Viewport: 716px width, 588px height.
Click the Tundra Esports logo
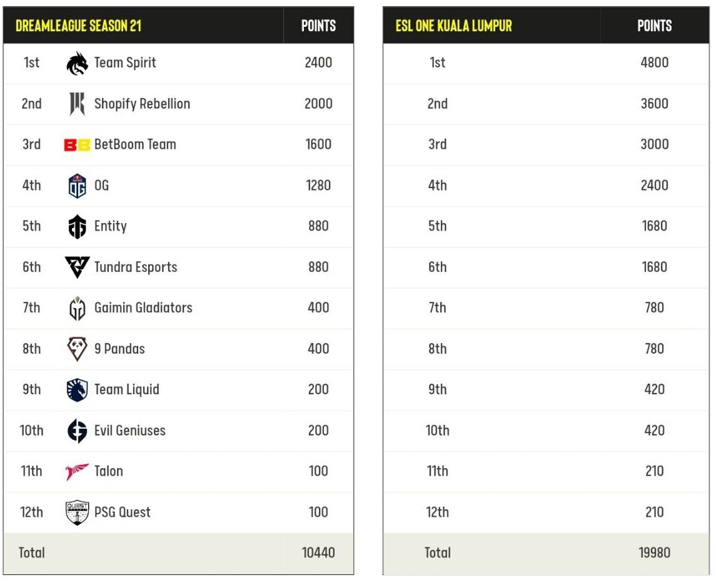tap(77, 267)
